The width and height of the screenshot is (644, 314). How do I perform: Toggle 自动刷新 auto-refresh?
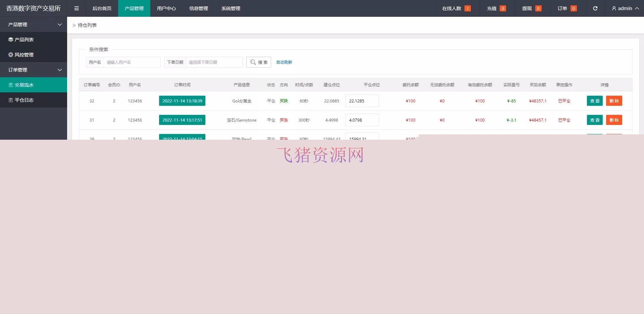click(284, 62)
